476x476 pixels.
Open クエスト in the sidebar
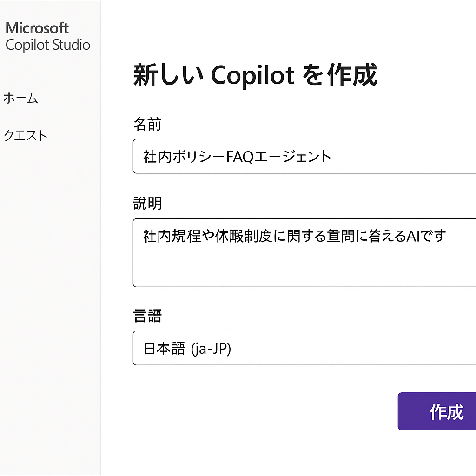[x=26, y=136]
